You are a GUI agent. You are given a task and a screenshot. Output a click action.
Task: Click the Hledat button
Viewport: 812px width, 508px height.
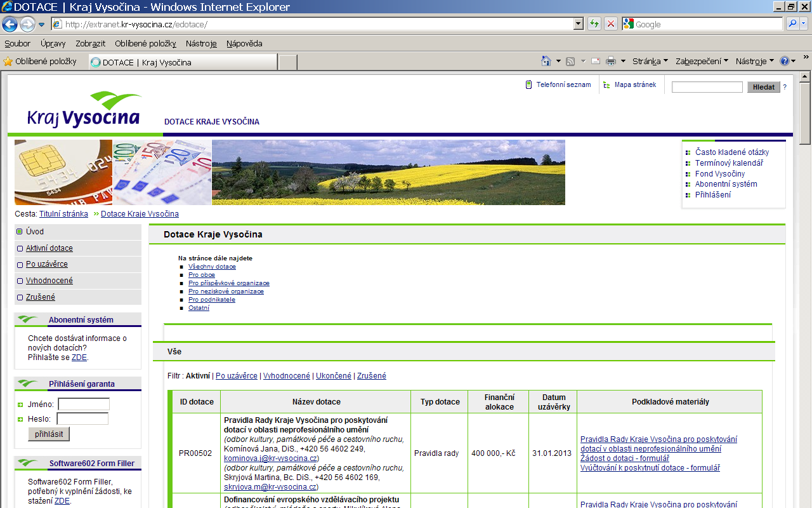click(x=764, y=87)
